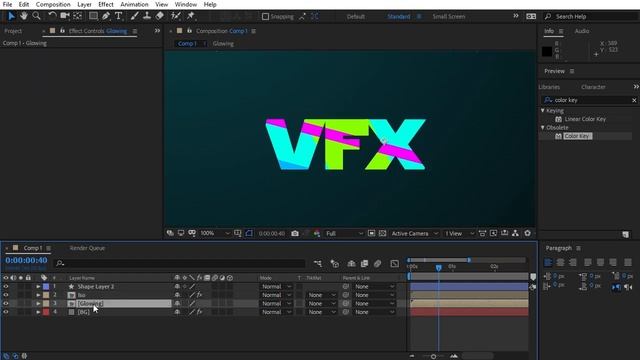This screenshot has height=360, width=640.
Task: Expand the Iso layer properties
Action: pos(38,295)
